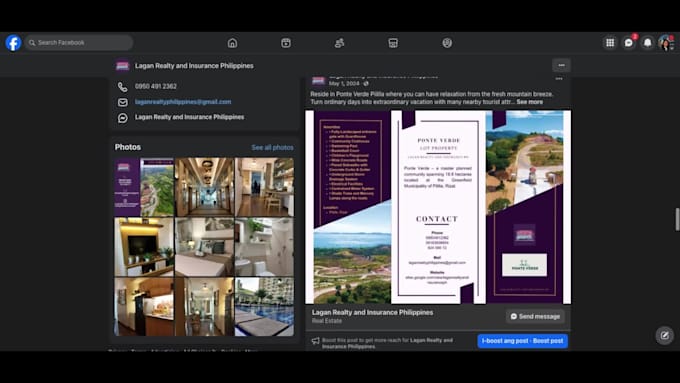Open the Groups tab icon

tap(447, 43)
